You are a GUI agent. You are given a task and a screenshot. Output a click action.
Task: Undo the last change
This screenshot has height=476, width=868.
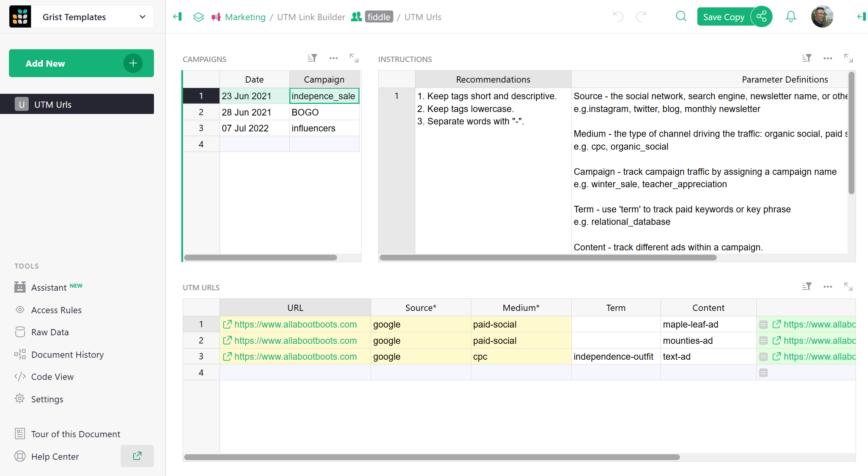tap(618, 16)
